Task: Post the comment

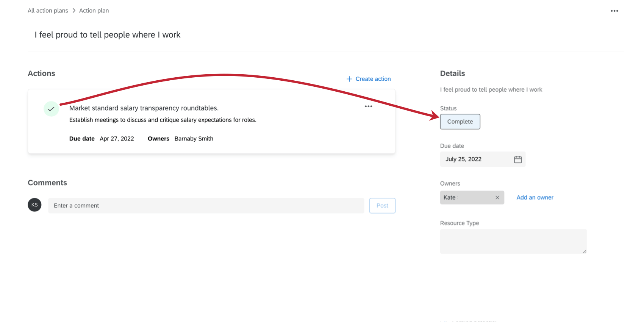Action: pos(382,206)
